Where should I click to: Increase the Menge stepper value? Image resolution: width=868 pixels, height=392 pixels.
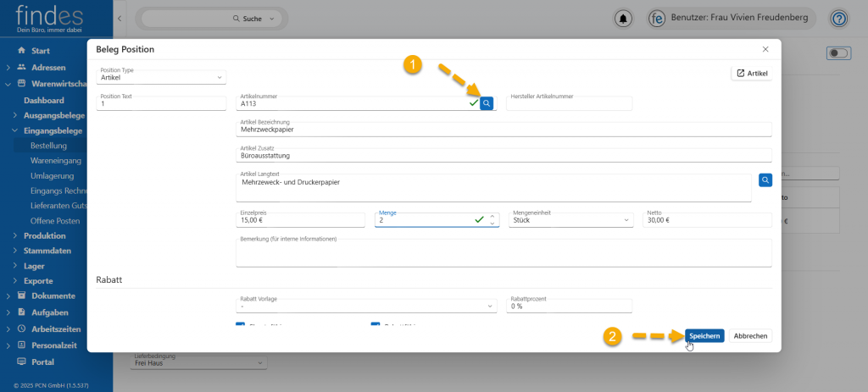tap(492, 216)
